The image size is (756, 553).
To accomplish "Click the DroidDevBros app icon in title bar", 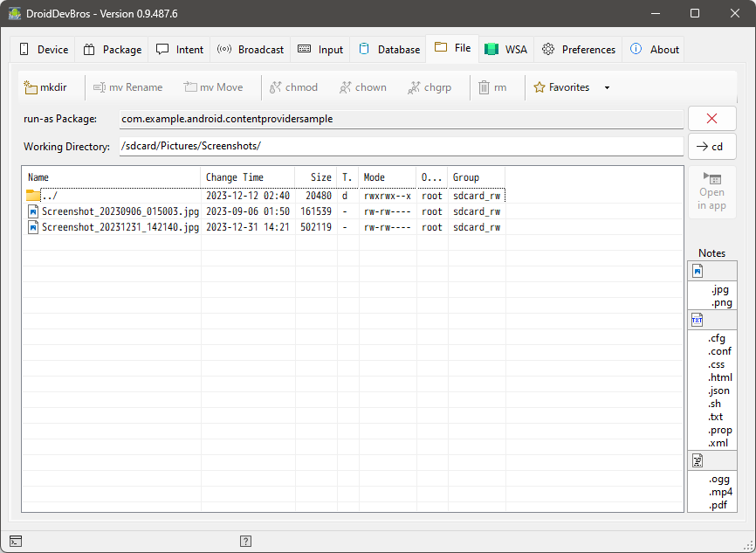I will 15,13.
